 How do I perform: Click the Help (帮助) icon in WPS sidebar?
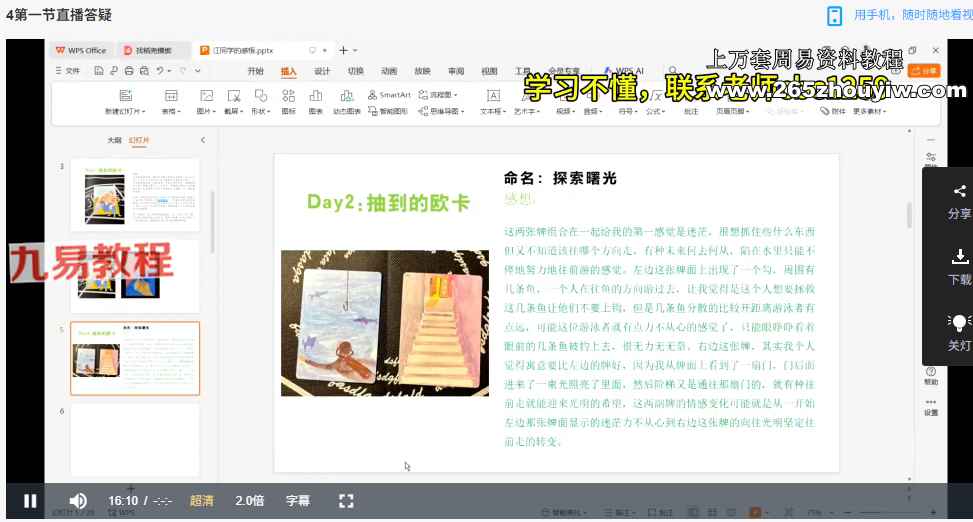point(931,371)
